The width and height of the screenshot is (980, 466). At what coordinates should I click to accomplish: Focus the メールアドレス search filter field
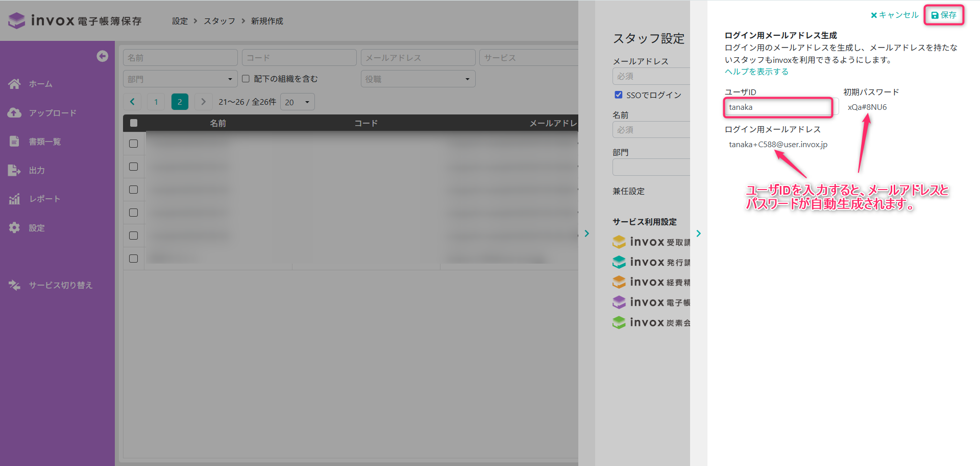(418, 58)
